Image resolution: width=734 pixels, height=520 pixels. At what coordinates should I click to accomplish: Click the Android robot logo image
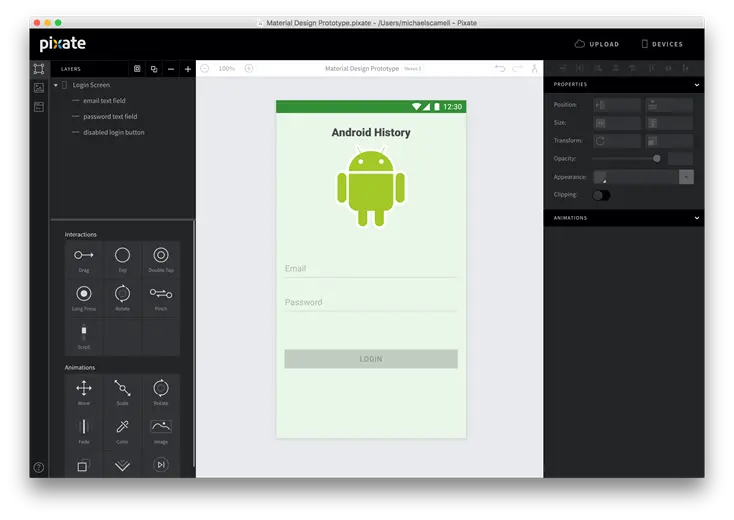[x=371, y=187]
